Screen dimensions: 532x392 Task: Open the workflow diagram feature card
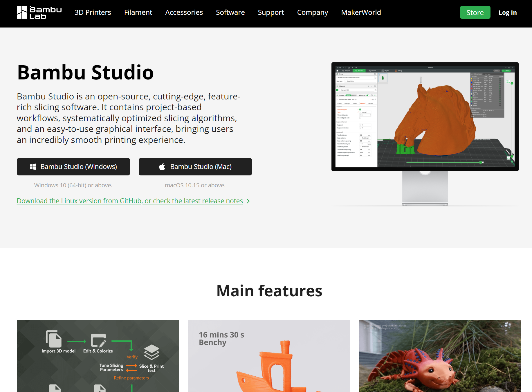tap(98, 356)
